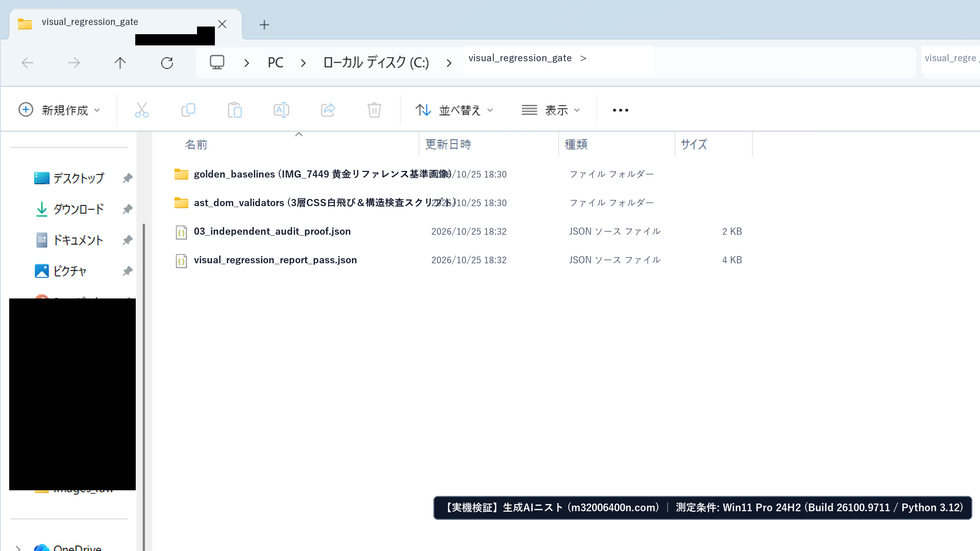Click the Cut scissors icon
The height and width of the screenshot is (551, 980).
[141, 110]
